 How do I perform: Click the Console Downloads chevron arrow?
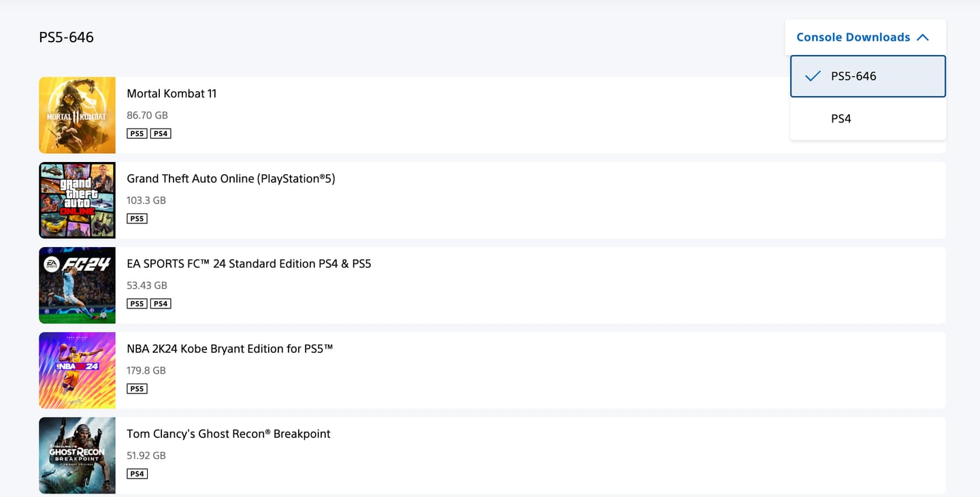923,37
